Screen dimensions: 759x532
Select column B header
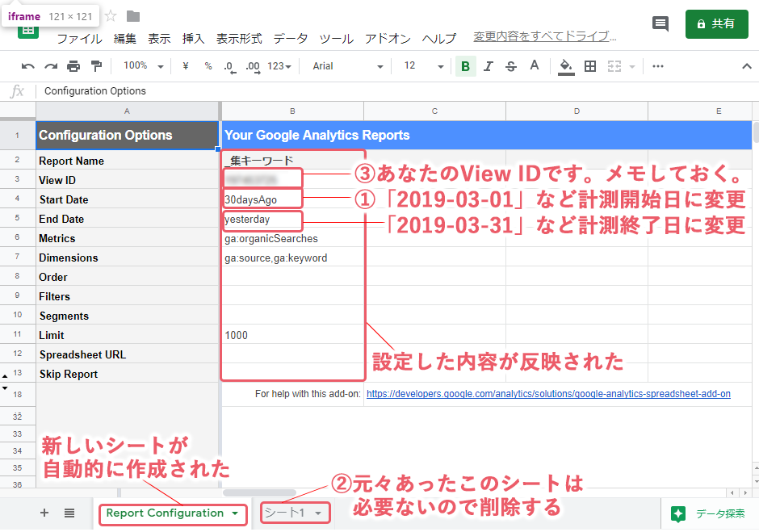point(292,111)
